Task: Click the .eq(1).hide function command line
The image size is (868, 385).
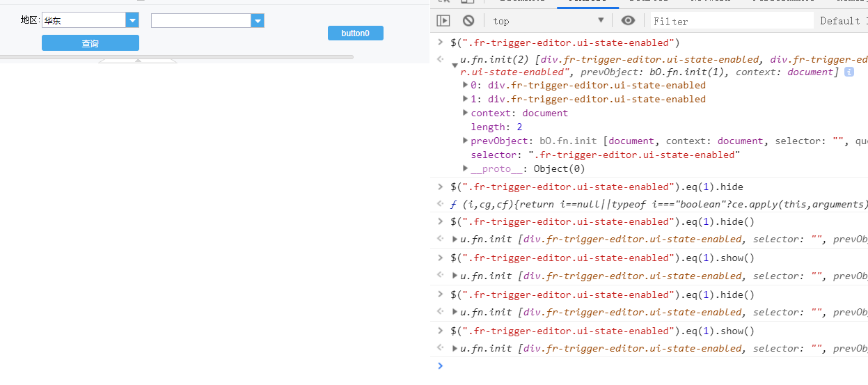Action: [x=597, y=187]
